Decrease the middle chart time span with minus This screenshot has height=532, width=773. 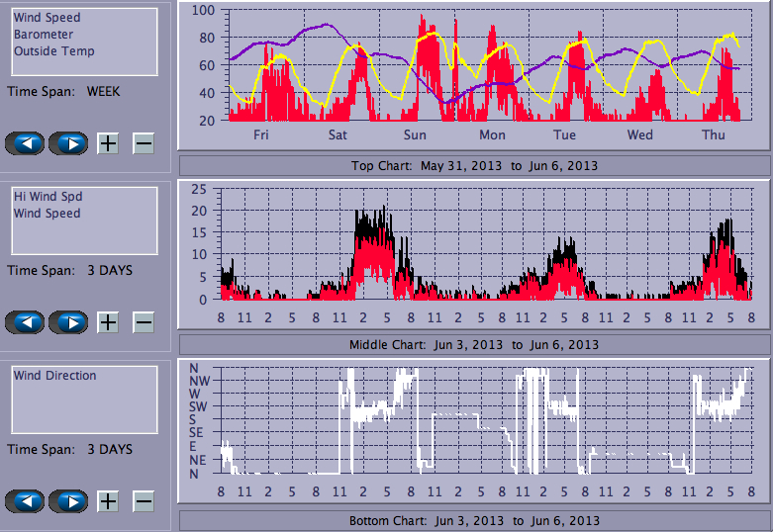(x=144, y=322)
